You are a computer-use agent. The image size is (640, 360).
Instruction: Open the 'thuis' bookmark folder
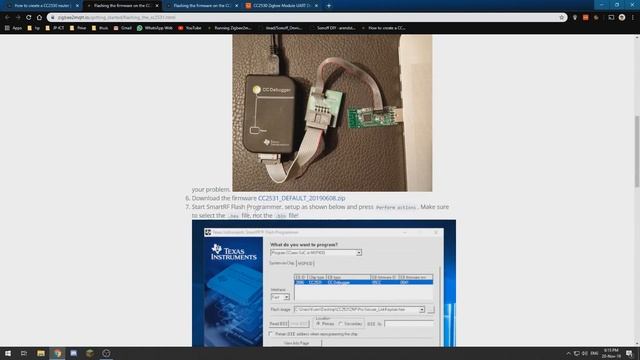100,28
